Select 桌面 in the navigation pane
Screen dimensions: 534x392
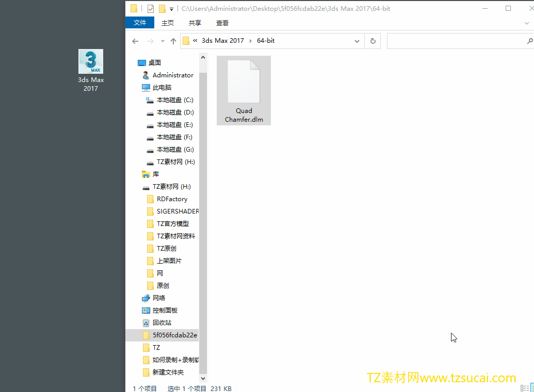[155, 62]
